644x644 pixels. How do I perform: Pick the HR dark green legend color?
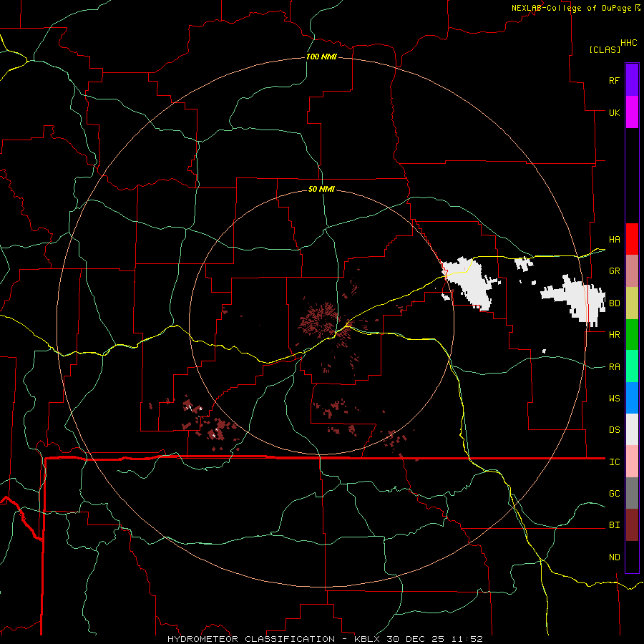pos(632,334)
